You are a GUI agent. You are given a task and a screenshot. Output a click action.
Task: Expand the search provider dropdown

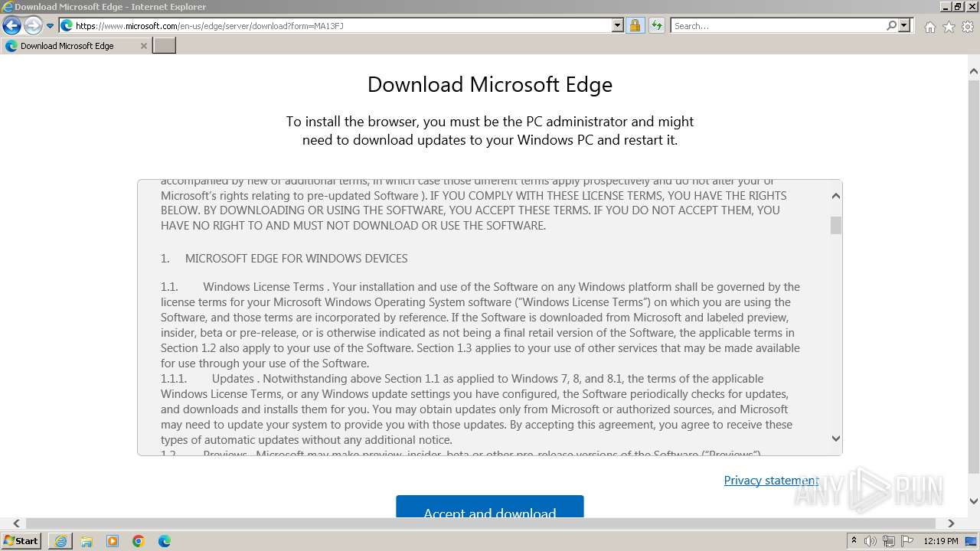click(904, 25)
